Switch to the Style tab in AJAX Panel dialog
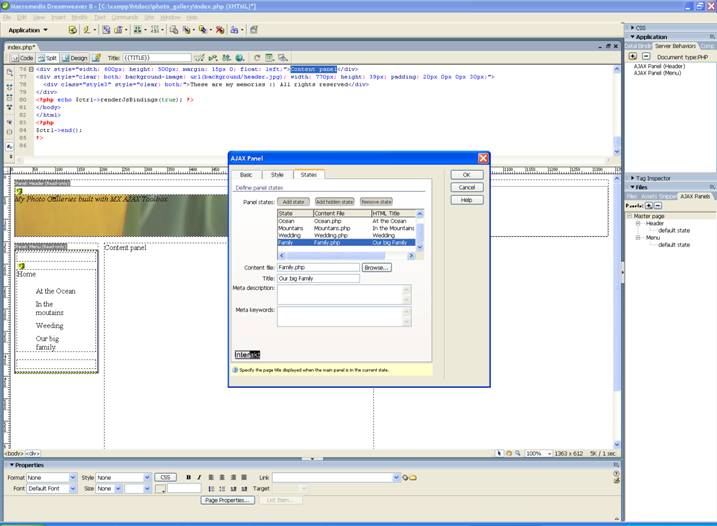717x526 pixels. point(277,175)
